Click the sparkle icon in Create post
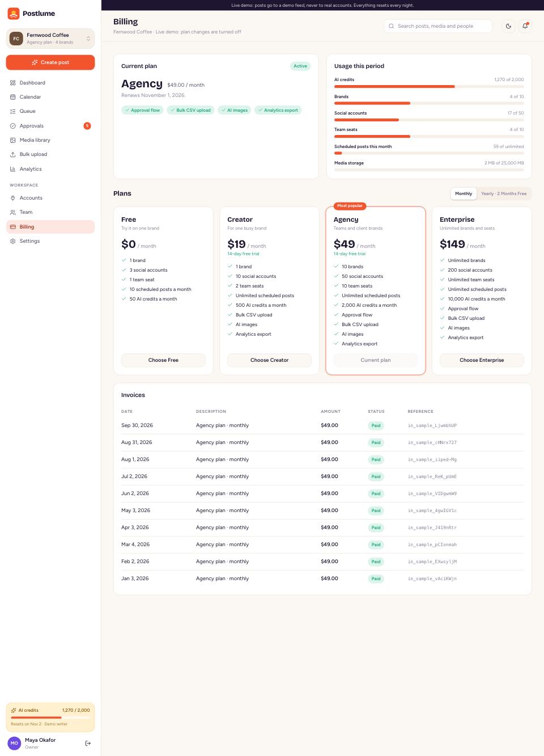544x756 pixels. [x=35, y=62]
